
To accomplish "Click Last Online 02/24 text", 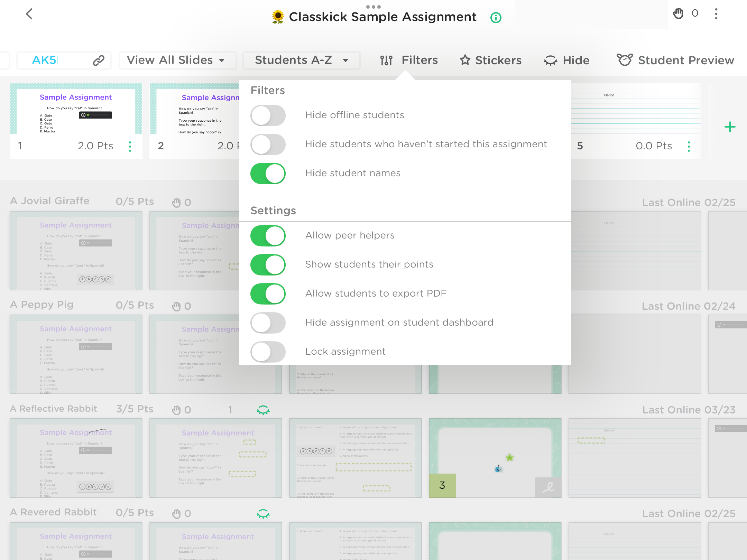I will click(689, 306).
